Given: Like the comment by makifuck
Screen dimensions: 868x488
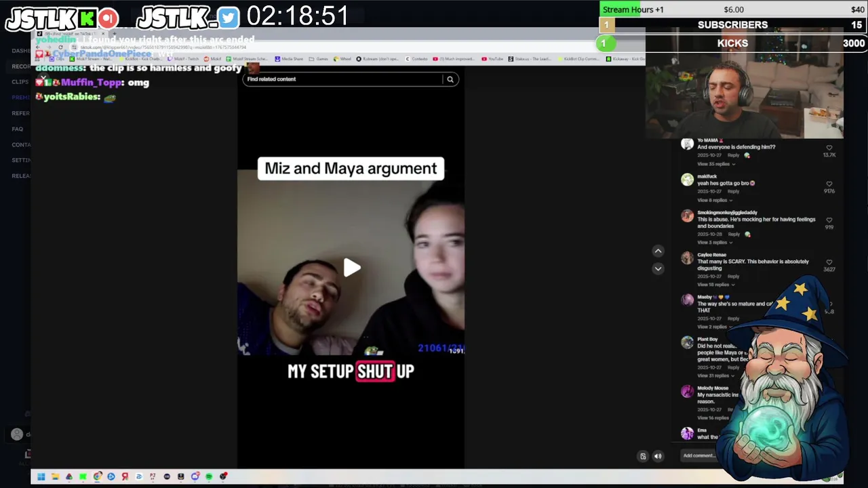Looking at the screenshot, I should pos(829,184).
